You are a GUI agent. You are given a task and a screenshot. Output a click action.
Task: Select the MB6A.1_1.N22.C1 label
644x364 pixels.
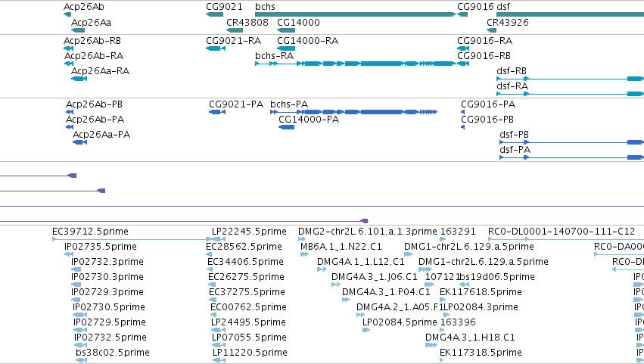[341, 247]
